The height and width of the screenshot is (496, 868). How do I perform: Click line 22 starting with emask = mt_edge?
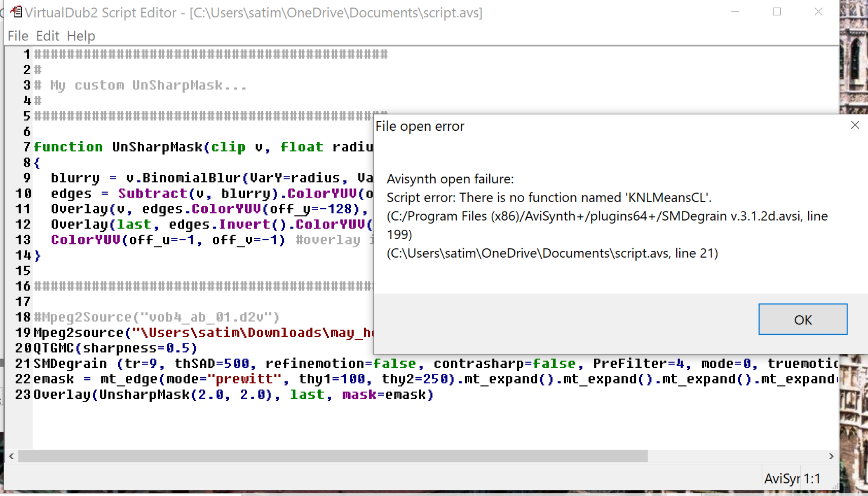pyautogui.click(x=436, y=379)
